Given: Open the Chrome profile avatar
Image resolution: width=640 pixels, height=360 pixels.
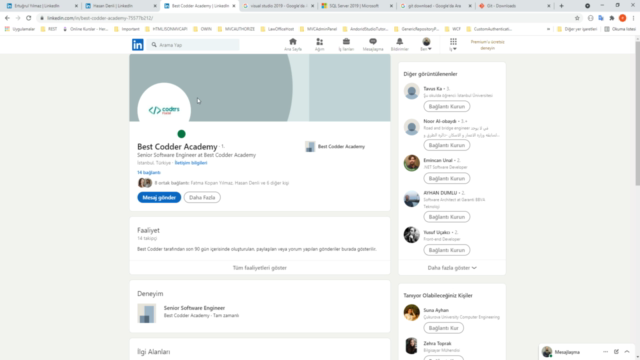Looking at the screenshot, I should (x=622, y=18).
